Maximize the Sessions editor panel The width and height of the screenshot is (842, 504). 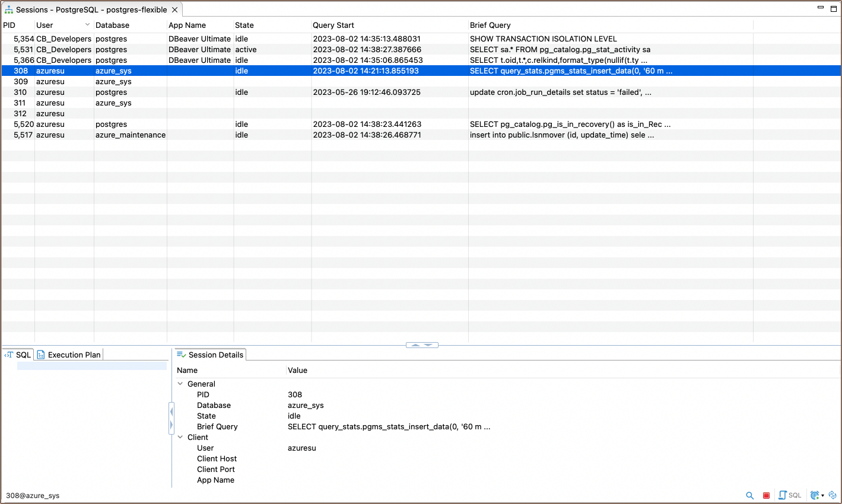click(x=834, y=8)
